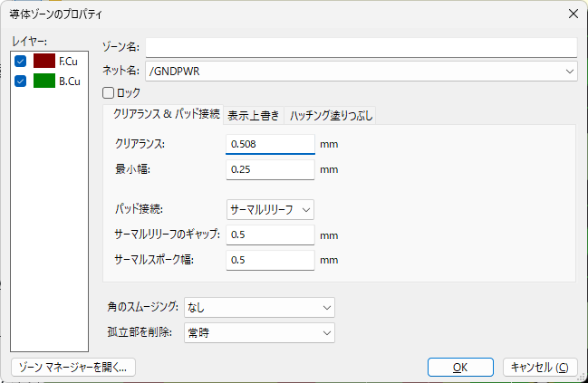Click the 最小幅 input field

point(269,169)
